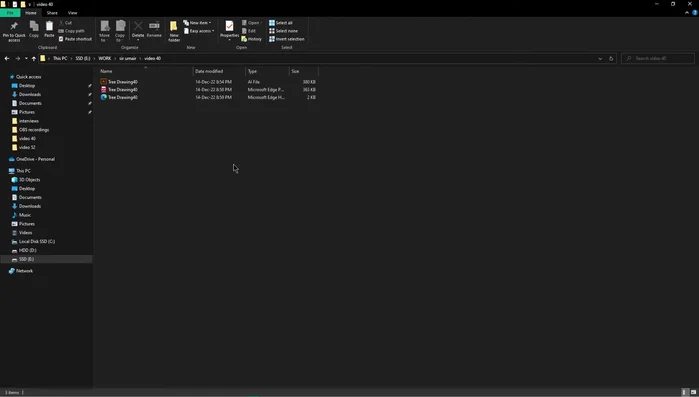The image size is (699, 397).
Task: Sort by the Name column header
Action: (x=146, y=71)
